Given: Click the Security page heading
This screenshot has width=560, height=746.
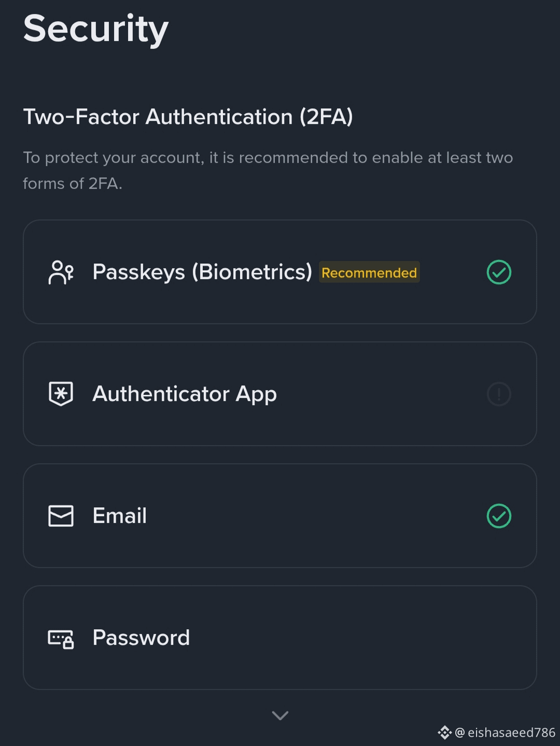Looking at the screenshot, I should 96,29.
